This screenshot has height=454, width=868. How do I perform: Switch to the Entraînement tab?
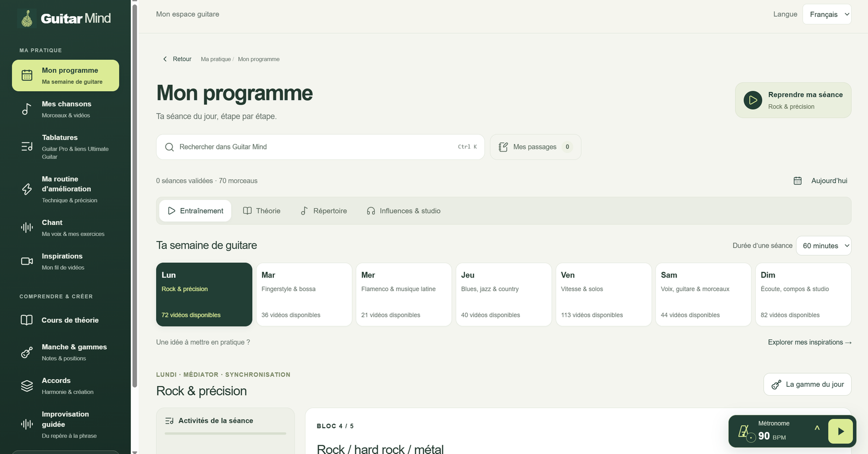coord(195,211)
